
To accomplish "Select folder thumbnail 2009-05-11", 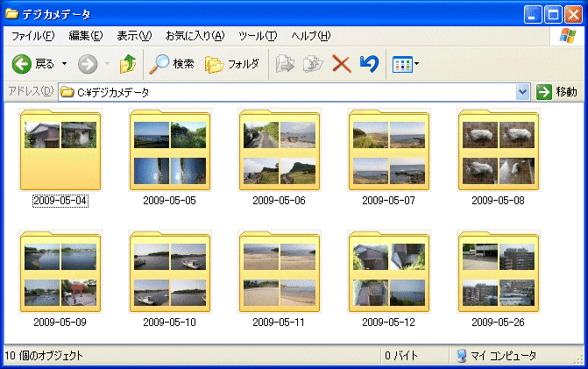I will 280,272.
